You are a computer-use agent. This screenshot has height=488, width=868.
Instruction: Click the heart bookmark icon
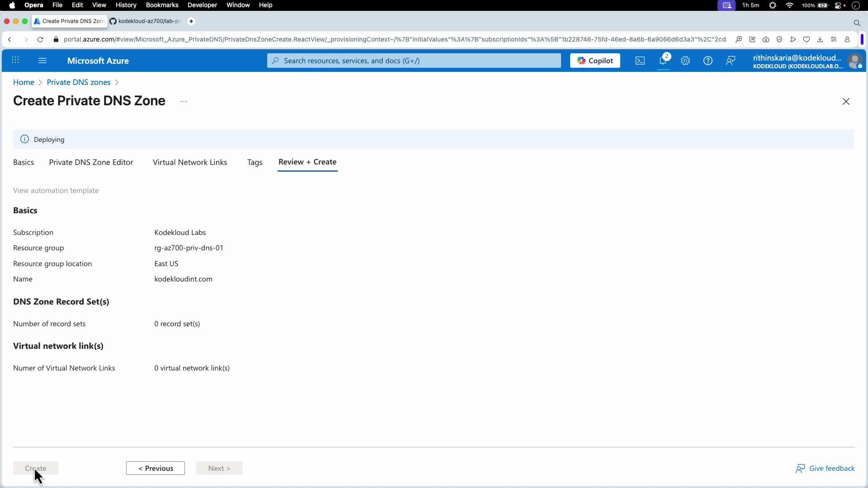[807, 40]
